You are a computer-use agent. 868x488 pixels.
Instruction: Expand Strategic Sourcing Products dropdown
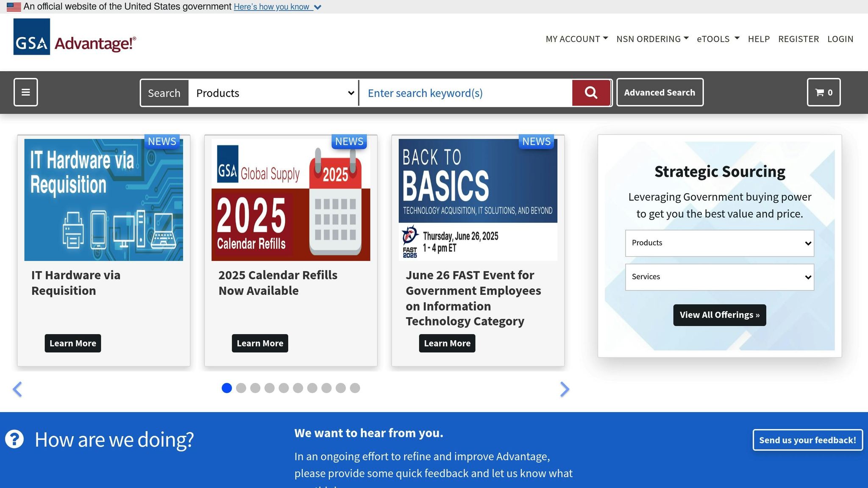click(x=720, y=243)
